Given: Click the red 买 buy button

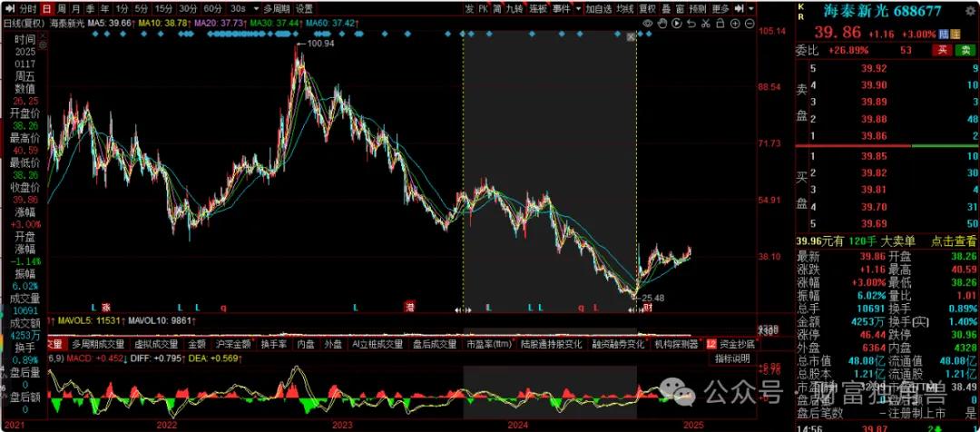Looking at the screenshot, I should tap(942, 50).
